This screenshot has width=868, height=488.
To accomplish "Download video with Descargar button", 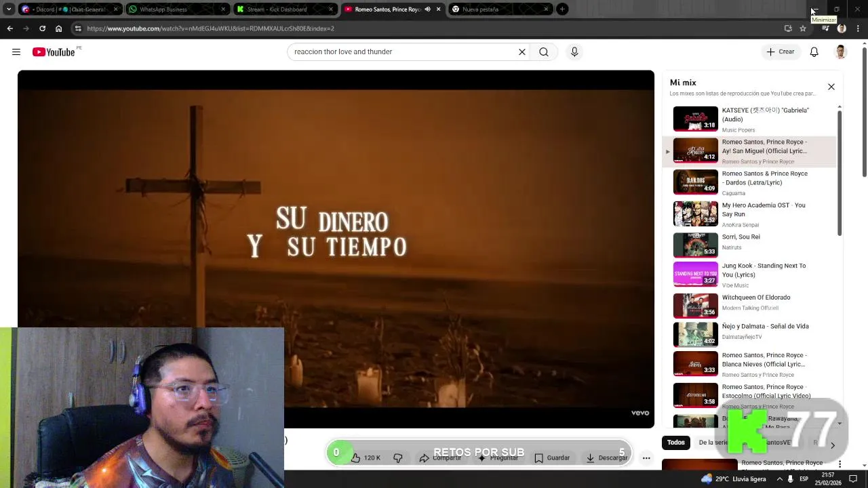I will pyautogui.click(x=607, y=458).
